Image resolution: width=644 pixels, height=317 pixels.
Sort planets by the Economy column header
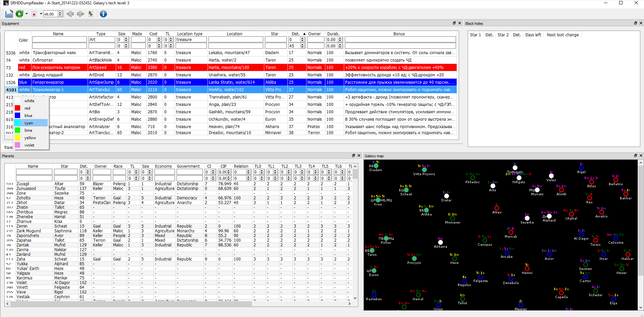tap(164, 166)
